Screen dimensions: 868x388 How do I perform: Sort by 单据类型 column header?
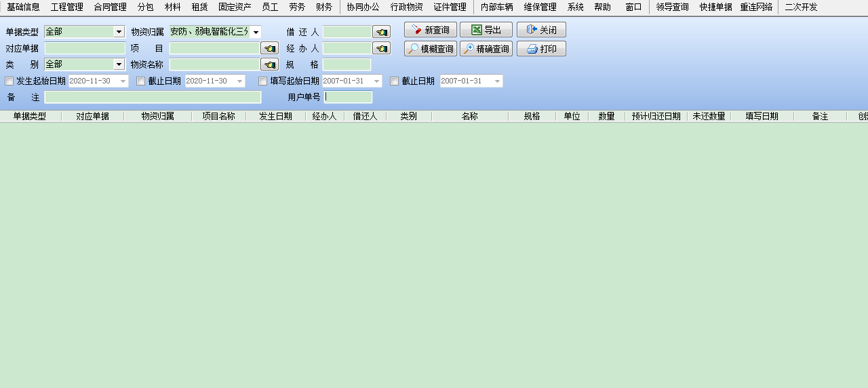click(30, 116)
